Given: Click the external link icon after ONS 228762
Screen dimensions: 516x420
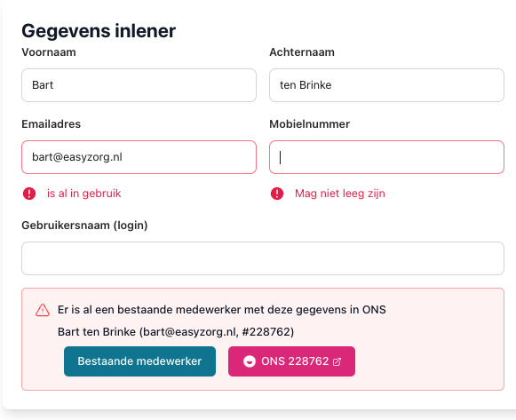Looking at the screenshot, I should pyautogui.click(x=337, y=361).
